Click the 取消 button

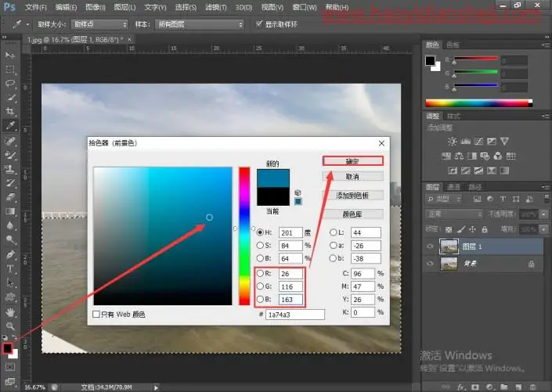pos(353,177)
